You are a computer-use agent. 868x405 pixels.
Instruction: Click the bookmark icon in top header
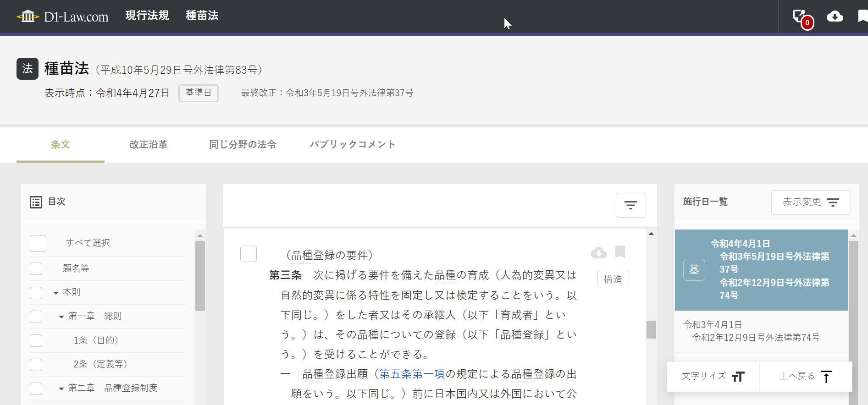(x=862, y=16)
